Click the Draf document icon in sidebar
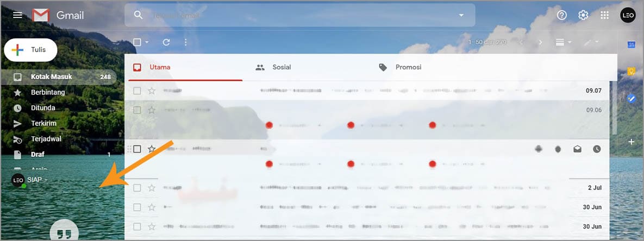 pos(17,155)
